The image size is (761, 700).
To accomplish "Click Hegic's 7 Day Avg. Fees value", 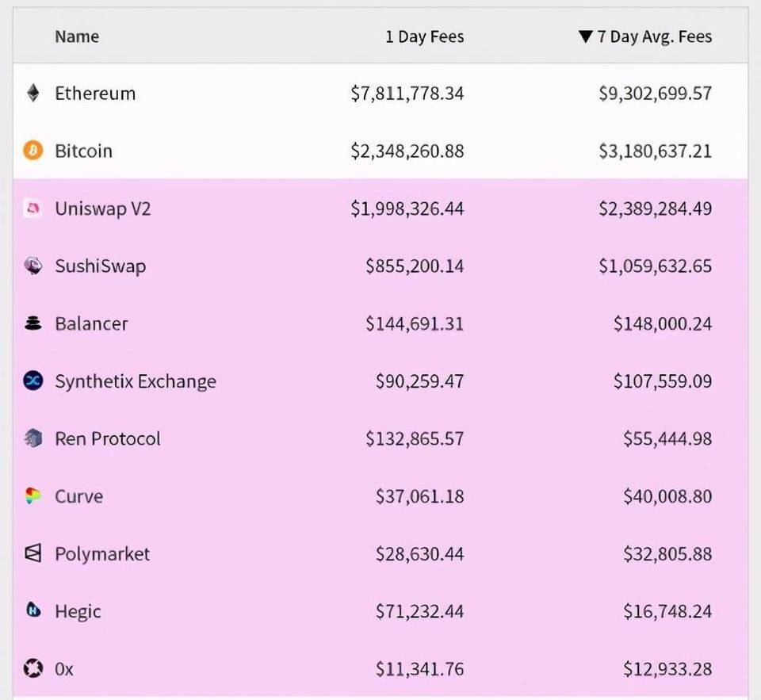I will point(667,611).
